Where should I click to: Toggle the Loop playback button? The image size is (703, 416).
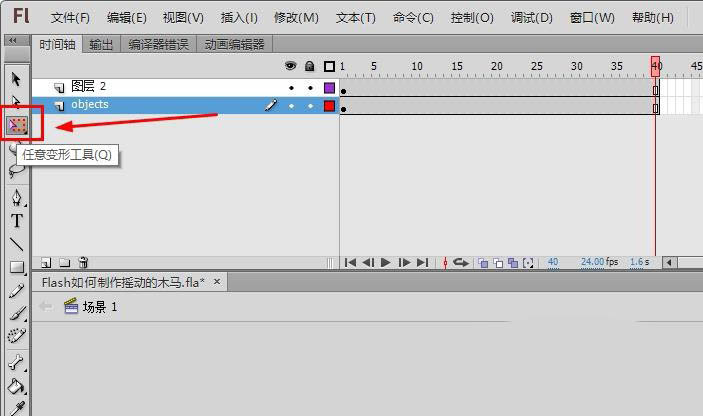click(x=460, y=263)
